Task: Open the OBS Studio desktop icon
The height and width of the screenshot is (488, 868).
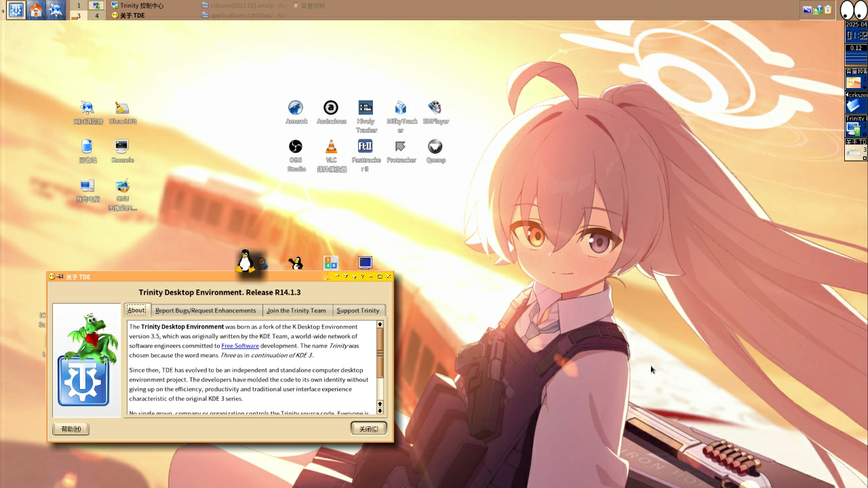Action: 296,156
